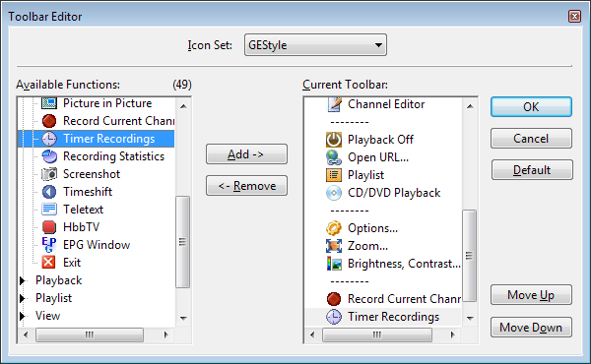This screenshot has height=364, width=591.
Task: Select the Teletext function row
Action: pyautogui.click(x=83, y=210)
